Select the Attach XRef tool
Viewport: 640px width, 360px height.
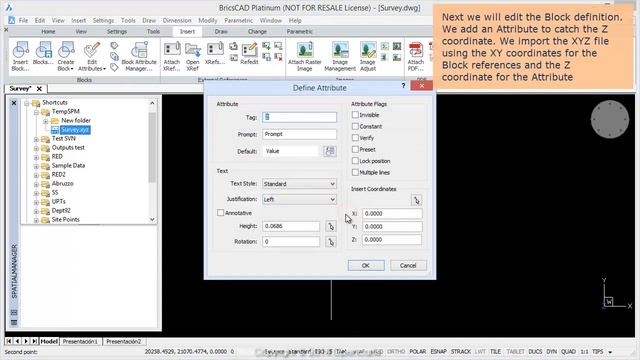(x=172, y=56)
